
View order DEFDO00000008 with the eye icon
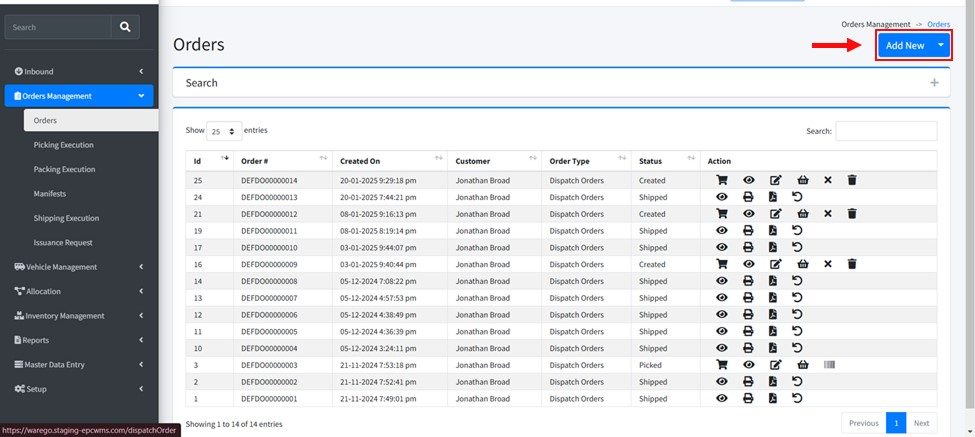coord(722,281)
